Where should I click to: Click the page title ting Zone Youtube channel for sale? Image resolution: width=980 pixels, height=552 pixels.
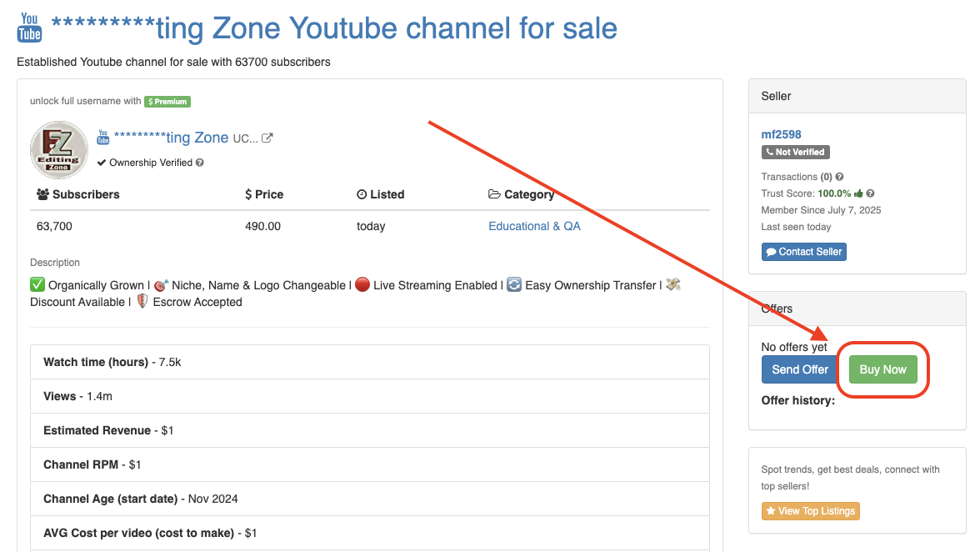334,28
